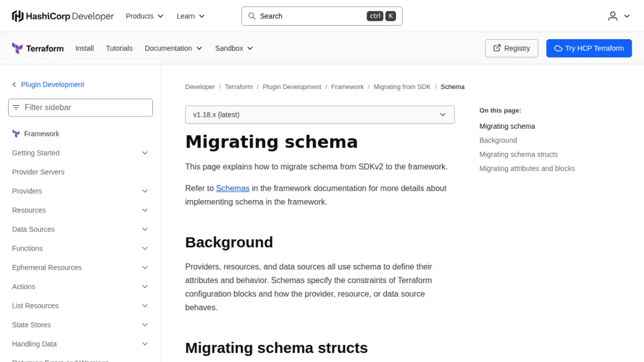Click the HashiCorp Developer logo
644x362 pixels.
tap(63, 16)
